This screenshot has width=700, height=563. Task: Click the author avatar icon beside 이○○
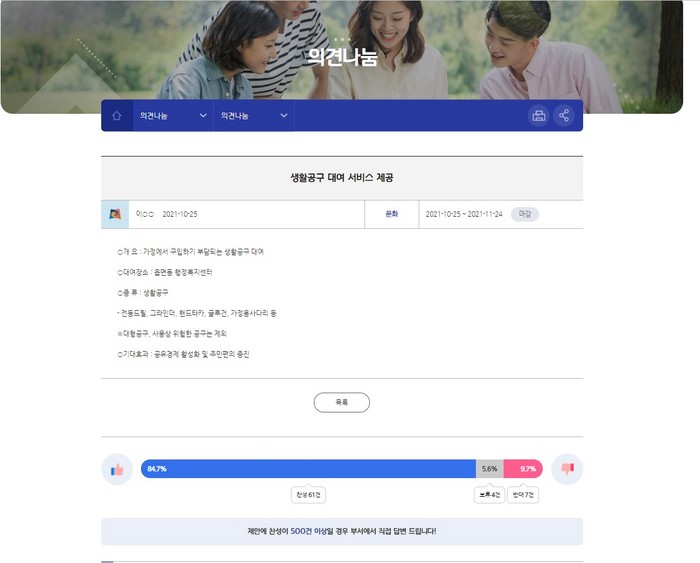coord(115,214)
